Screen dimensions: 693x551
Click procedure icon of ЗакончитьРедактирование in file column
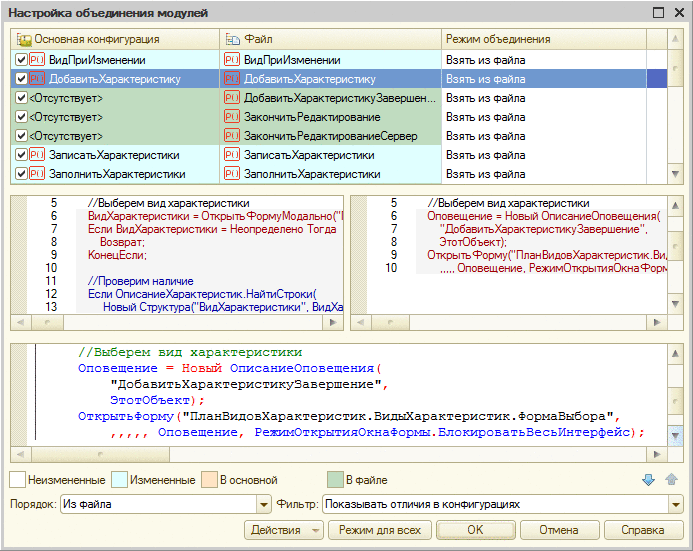click(x=232, y=117)
